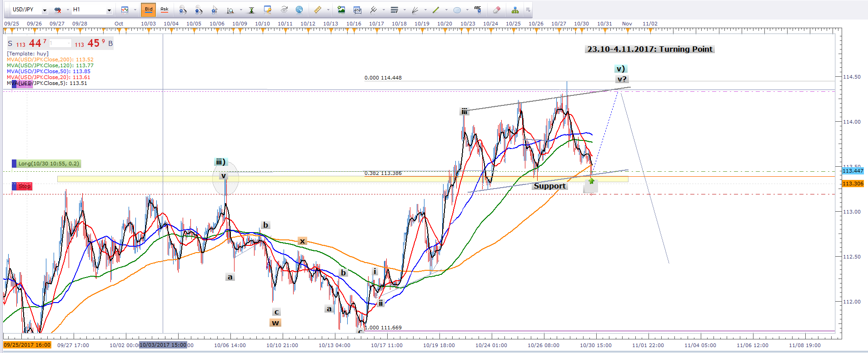Select the ruler measure tool
Screen dimensions: 868x353
point(318,10)
